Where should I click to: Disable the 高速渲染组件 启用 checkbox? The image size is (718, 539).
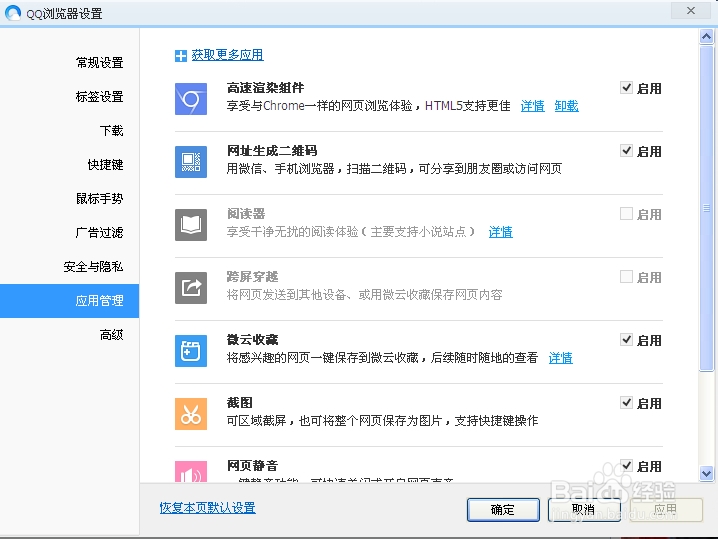coord(626,87)
